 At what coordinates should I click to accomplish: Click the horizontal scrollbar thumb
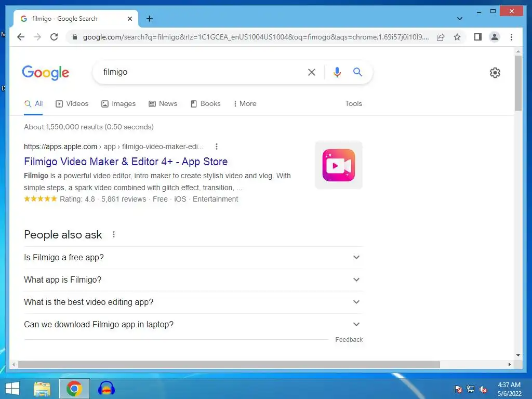[x=229, y=364]
